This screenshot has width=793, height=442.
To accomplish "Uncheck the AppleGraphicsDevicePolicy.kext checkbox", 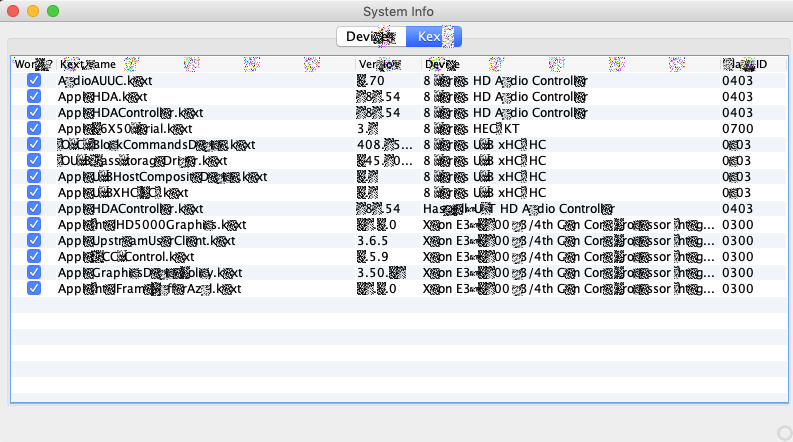I will (34, 273).
